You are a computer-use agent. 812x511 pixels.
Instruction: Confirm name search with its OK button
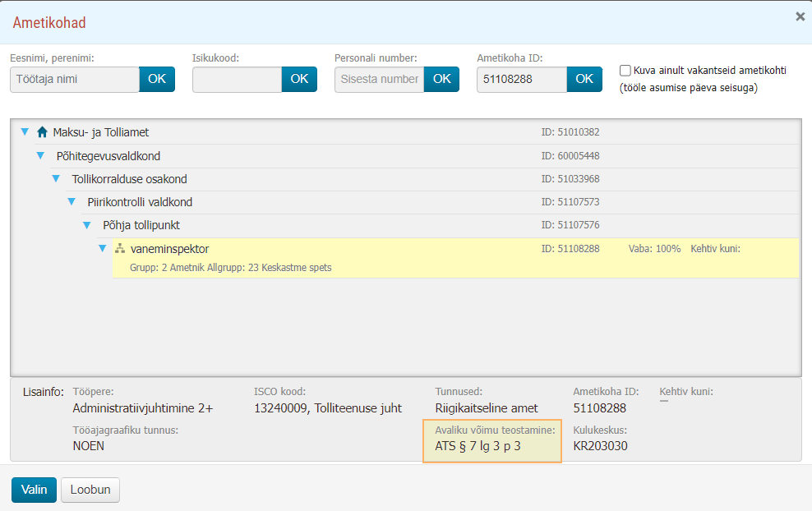pyautogui.click(x=157, y=79)
